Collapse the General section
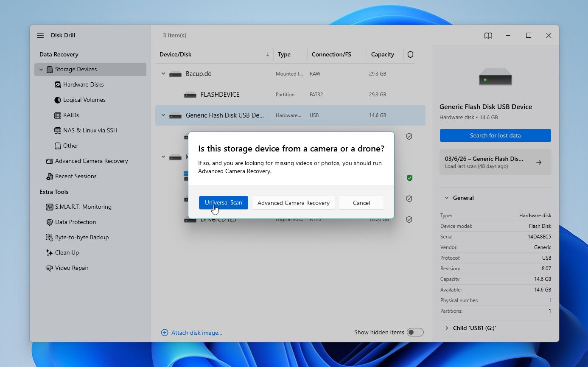 (x=446, y=198)
